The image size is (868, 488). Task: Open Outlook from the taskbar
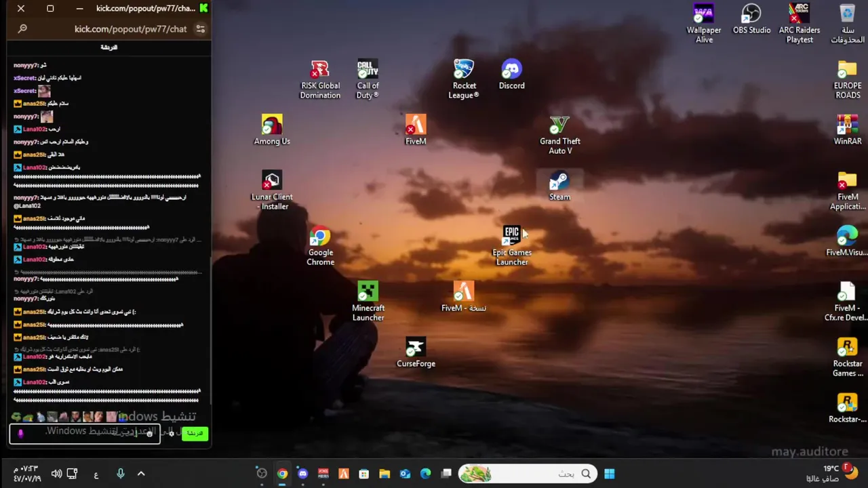point(405,474)
